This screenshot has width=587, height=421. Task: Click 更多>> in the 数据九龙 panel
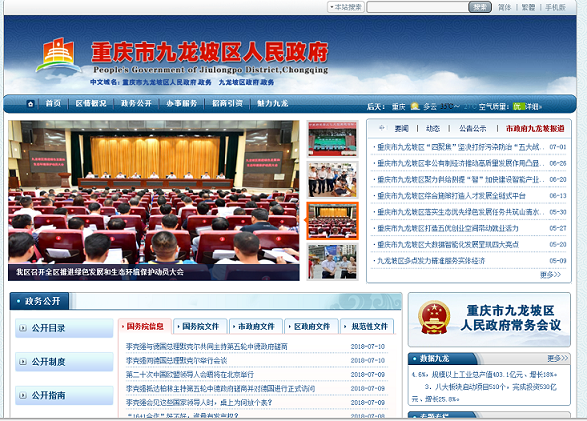pos(557,359)
